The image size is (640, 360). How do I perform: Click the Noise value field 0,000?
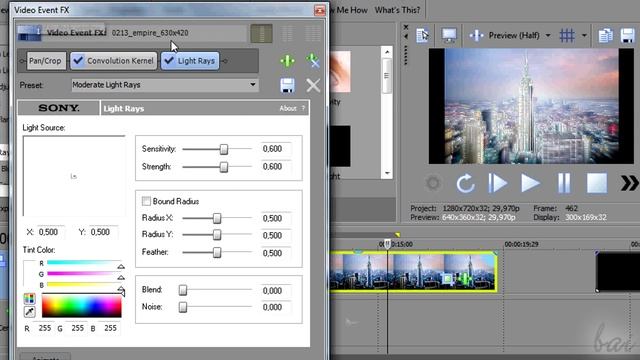pyautogui.click(x=276, y=307)
